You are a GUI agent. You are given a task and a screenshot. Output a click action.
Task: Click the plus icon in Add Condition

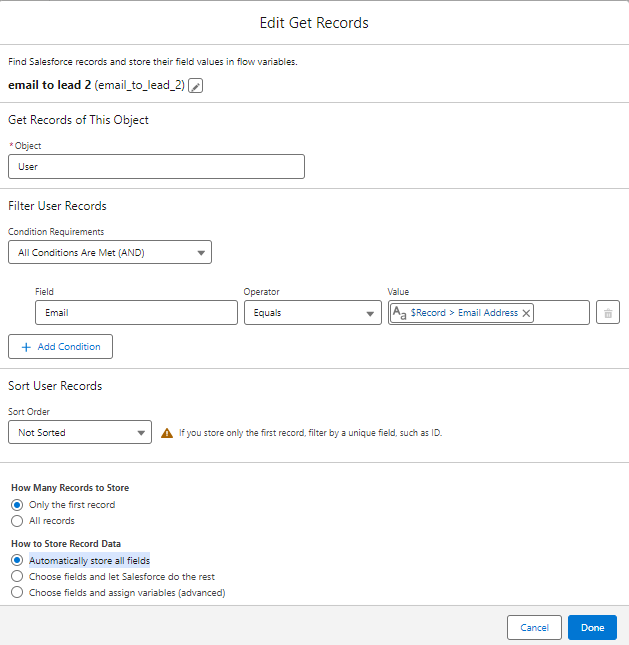(26, 347)
